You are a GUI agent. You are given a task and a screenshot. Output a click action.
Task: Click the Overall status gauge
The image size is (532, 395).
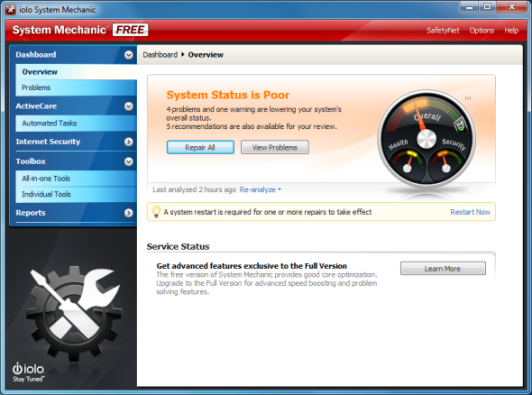click(427, 139)
